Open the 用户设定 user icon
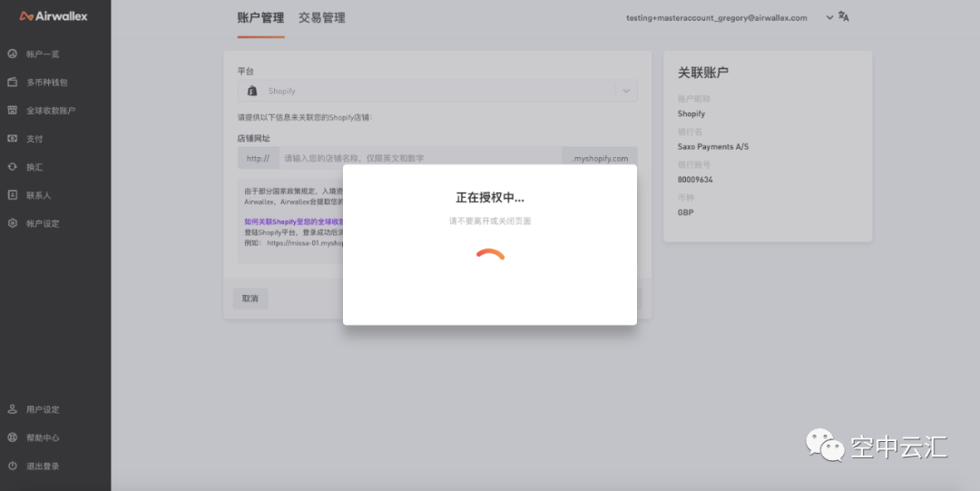 (x=13, y=409)
